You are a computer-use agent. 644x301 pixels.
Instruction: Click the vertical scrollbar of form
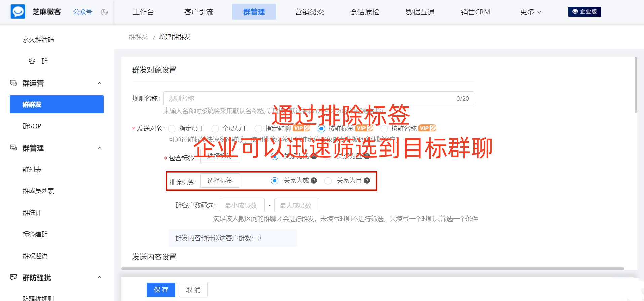(636, 85)
